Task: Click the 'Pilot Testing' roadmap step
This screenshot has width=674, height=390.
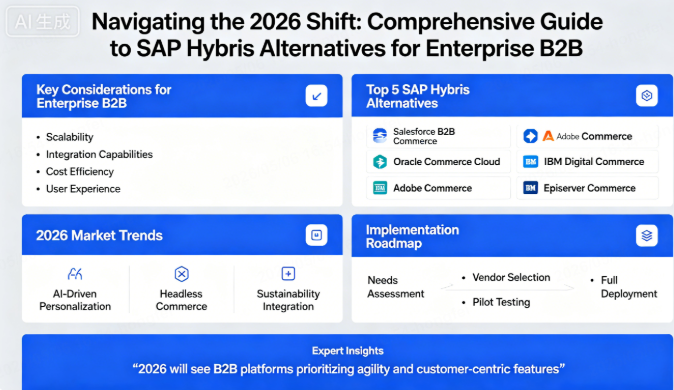Action: pyautogui.click(x=501, y=302)
